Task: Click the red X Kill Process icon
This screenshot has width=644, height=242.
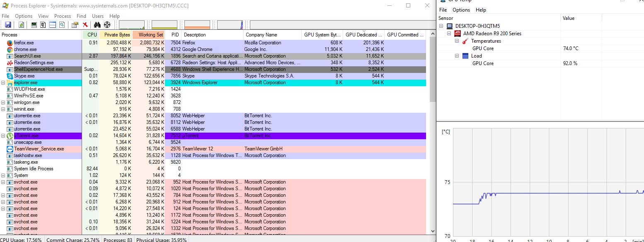Action: pyautogui.click(x=85, y=25)
